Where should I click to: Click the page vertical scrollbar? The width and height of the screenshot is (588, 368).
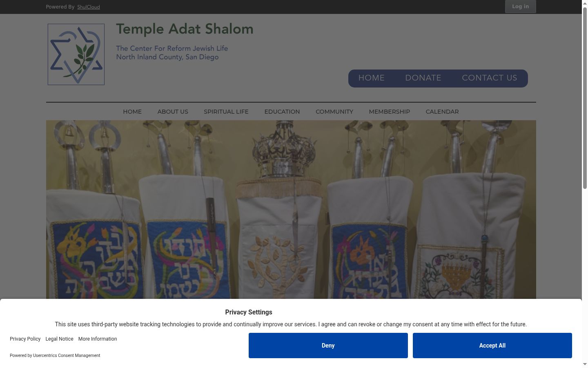point(585,184)
